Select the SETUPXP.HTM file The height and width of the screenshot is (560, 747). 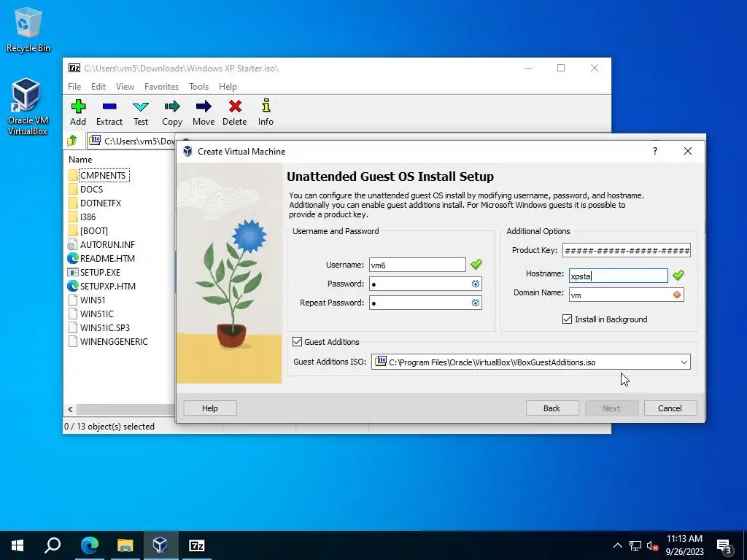coord(108,286)
